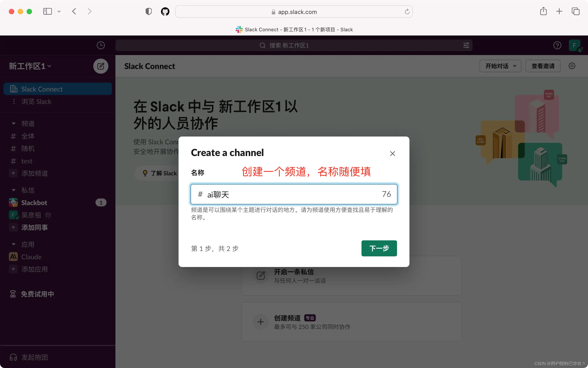Image resolution: width=588 pixels, height=368 pixels.
Task: Close the Create a channel dialog
Action: (392, 154)
